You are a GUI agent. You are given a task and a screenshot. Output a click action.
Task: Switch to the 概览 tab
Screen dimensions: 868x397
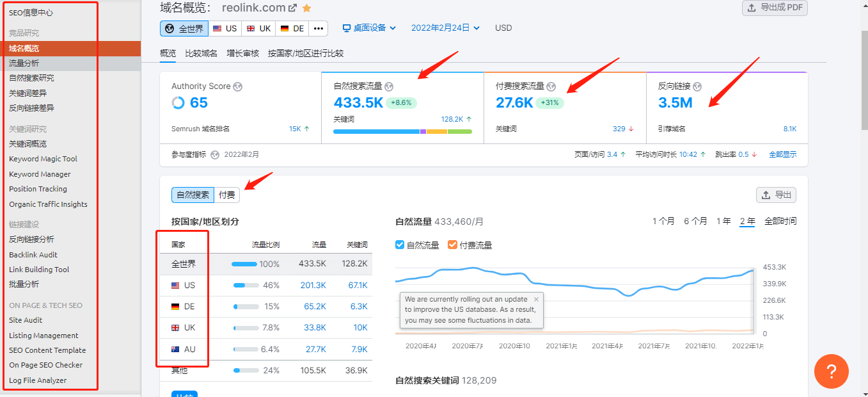(x=168, y=54)
